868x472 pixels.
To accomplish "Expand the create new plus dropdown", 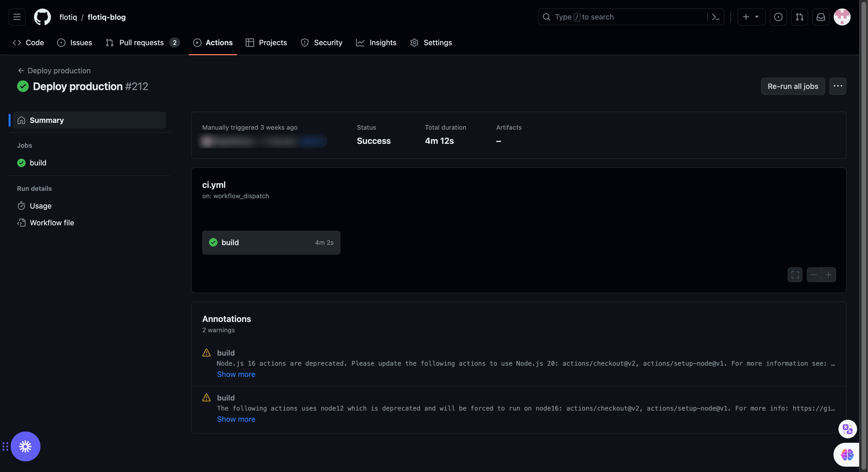I will click(x=751, y=17).
